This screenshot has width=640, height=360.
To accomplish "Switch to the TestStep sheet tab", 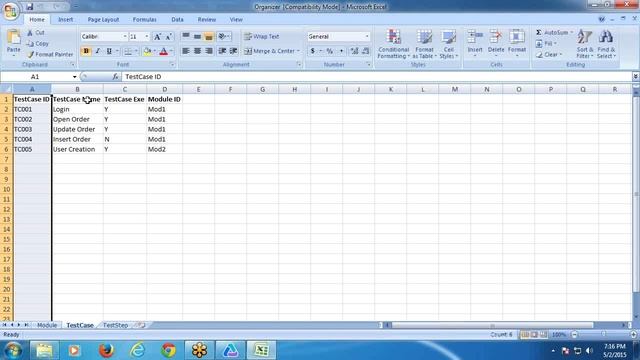I will (116, 325).
